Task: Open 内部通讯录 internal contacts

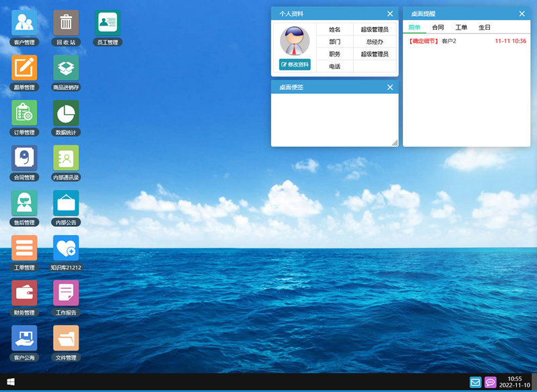Action: 66,158
